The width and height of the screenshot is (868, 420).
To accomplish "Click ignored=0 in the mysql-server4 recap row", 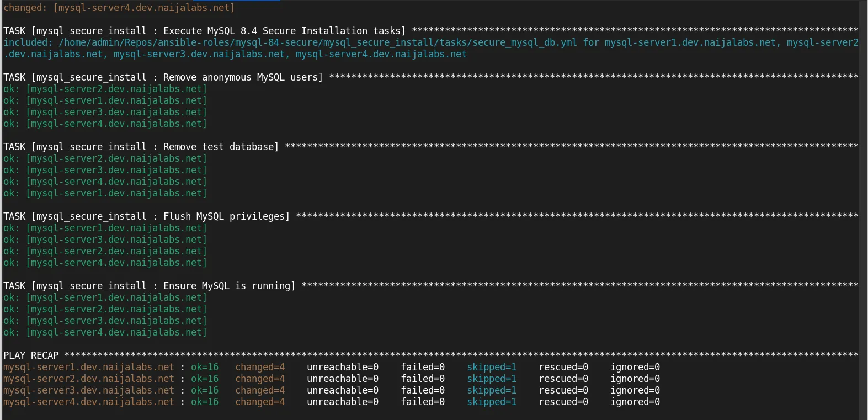I will point(635,402).
